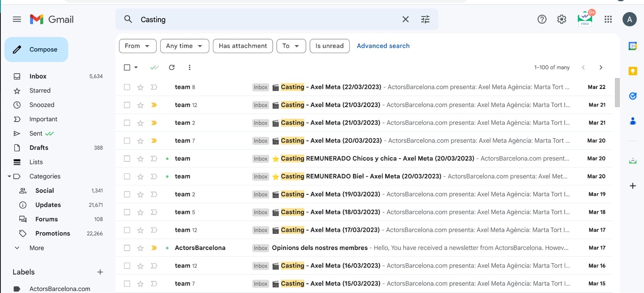Create a new label
Image resolution: width=644 pixels, height=293 pixels.
(x=100, y=272)
